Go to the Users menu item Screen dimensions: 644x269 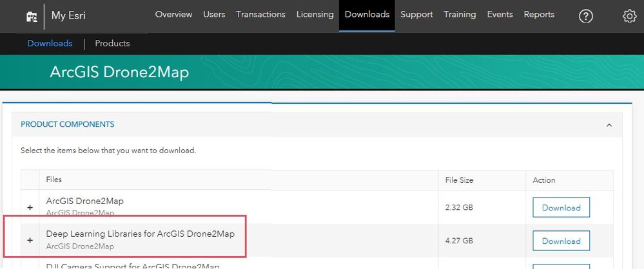pos(214,14)
